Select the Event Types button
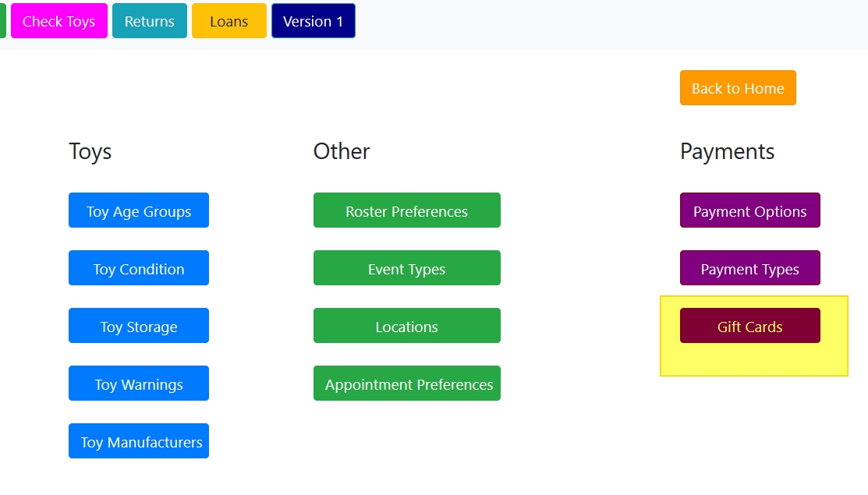Viewport: 868px width, 495px height. [x=406, y=268]
